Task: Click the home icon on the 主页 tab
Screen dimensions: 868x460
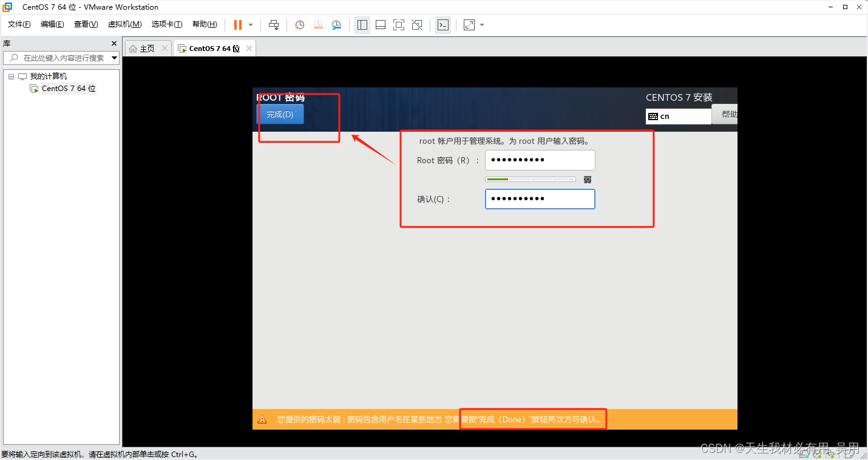Action: (133, 49)
